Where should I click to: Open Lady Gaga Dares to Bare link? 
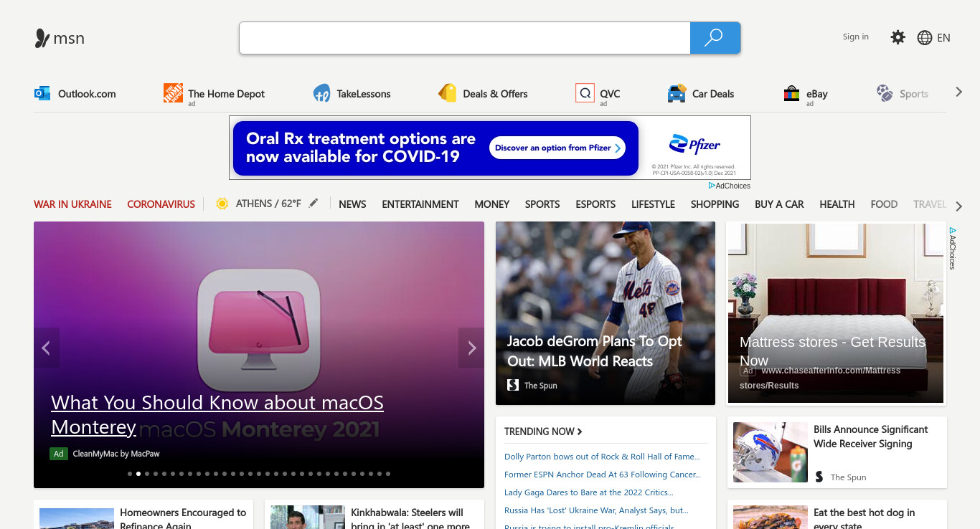click(589, 492)
